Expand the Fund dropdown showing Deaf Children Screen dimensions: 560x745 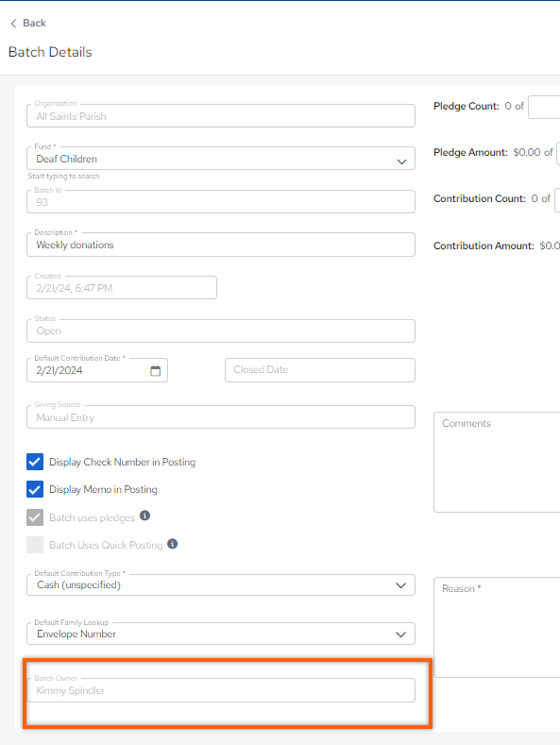(221, 159)
